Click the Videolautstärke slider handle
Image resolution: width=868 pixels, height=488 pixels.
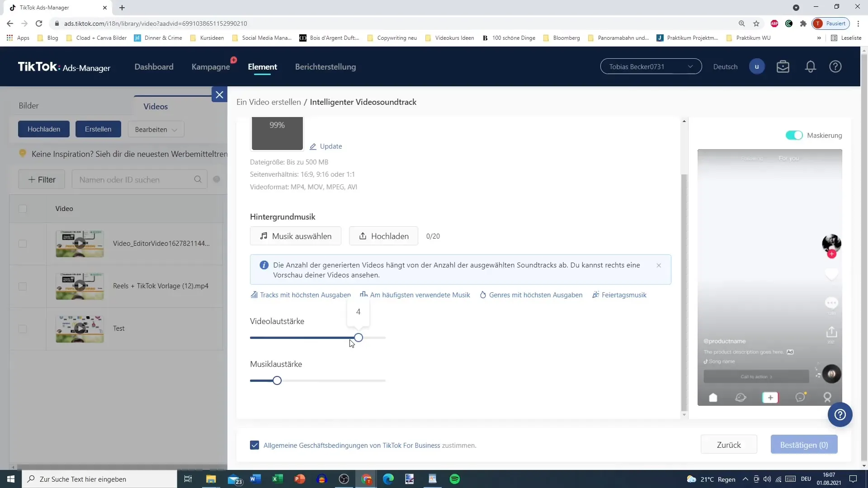(x=359, y=338)
